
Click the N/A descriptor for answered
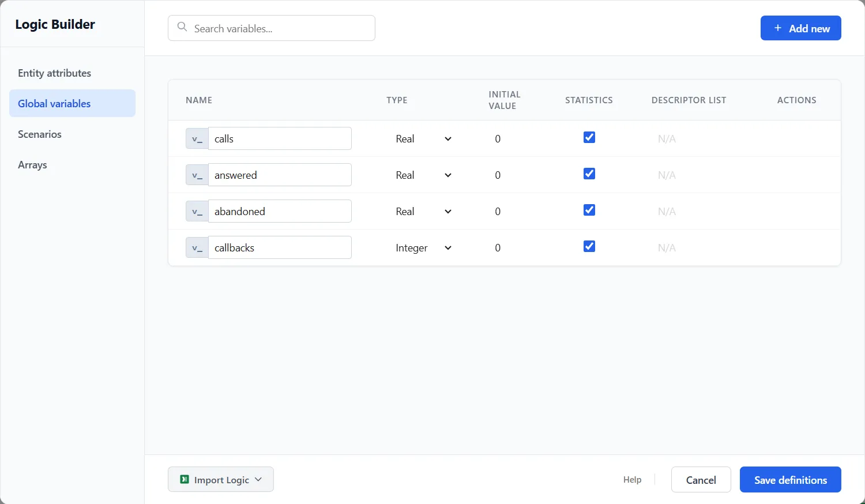(x=667, y=175)
